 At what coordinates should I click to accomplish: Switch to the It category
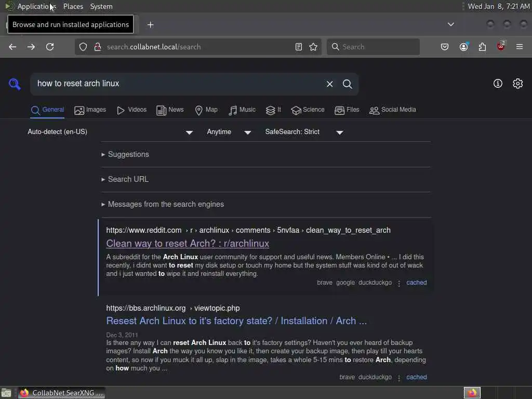273,110
